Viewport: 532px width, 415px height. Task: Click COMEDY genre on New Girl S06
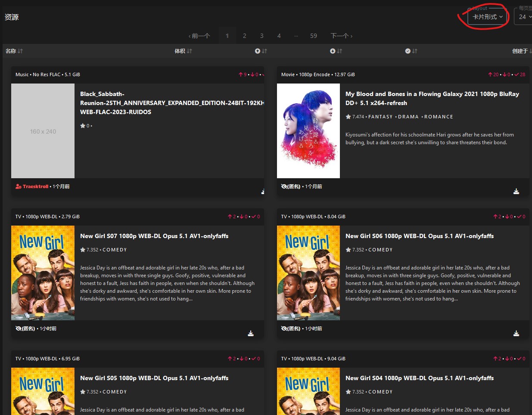click(380, 250)
